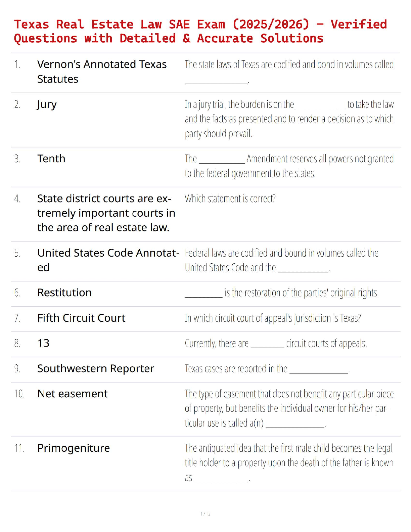The image size is (411, 532).
Task: Click the "Restitution" answer term
Action: [64, 293]
